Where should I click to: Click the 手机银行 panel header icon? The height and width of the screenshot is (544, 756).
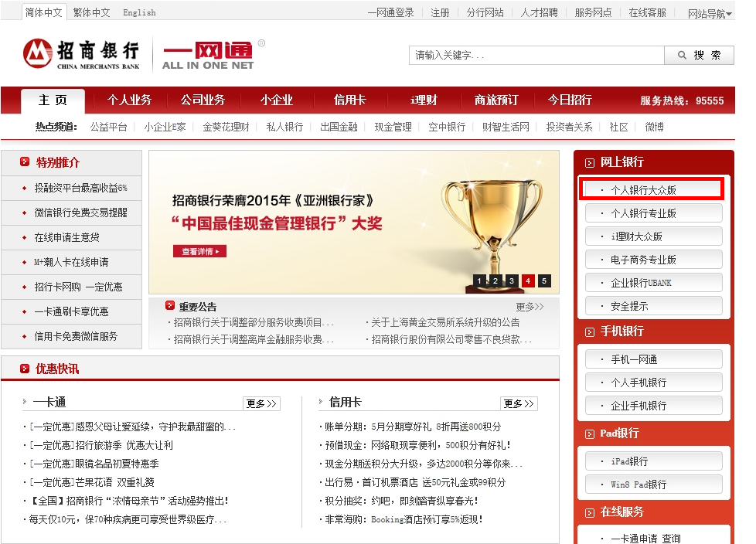(x=590, y=332)
